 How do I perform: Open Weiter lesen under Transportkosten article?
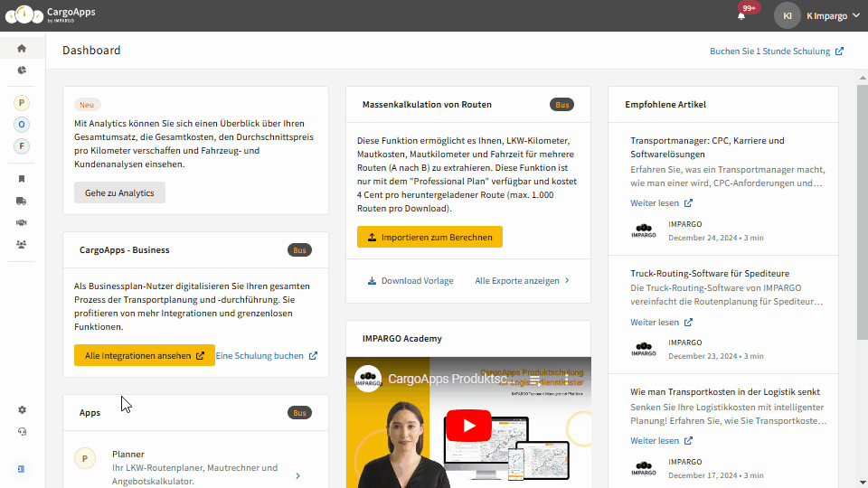tap(662, 440)
